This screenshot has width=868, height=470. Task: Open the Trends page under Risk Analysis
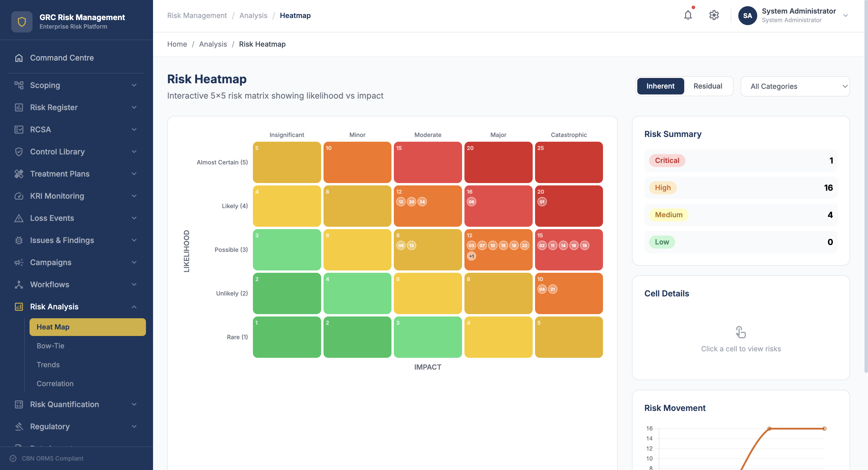coord(48,365)
